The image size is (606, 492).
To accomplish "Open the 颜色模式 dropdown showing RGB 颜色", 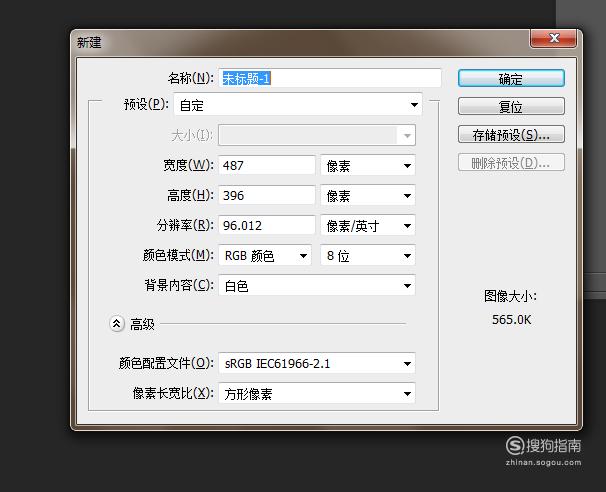I will coord(265,255).
